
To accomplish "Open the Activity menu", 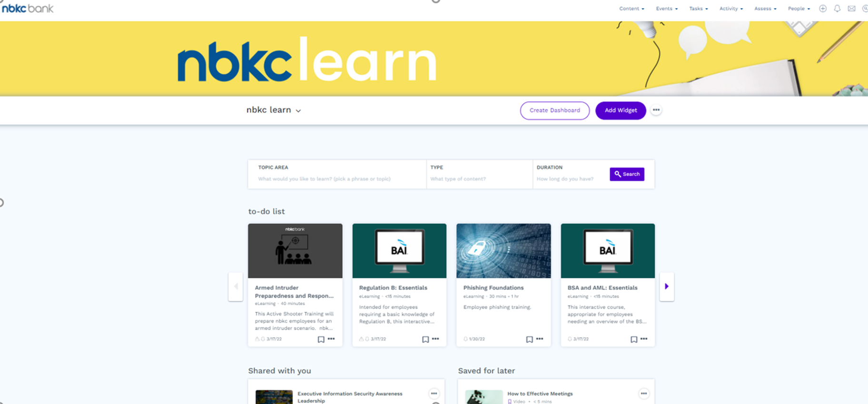I will click(730, 9).
